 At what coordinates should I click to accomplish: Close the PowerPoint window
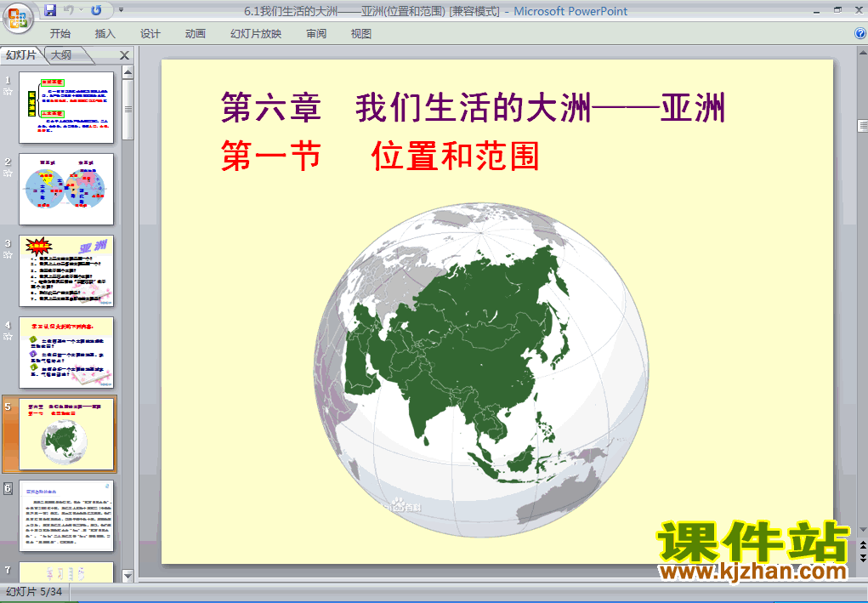coord(859,10)
